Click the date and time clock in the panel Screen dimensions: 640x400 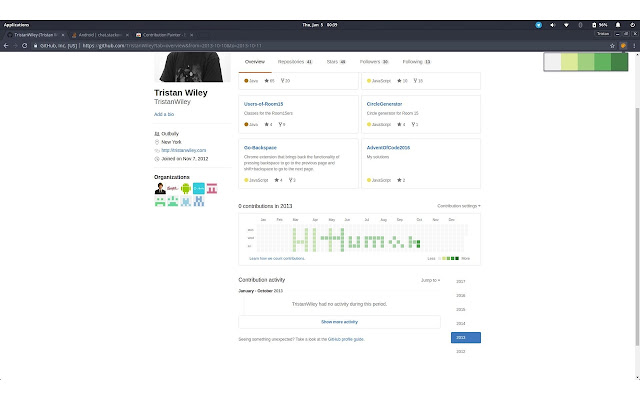(320, 25)
